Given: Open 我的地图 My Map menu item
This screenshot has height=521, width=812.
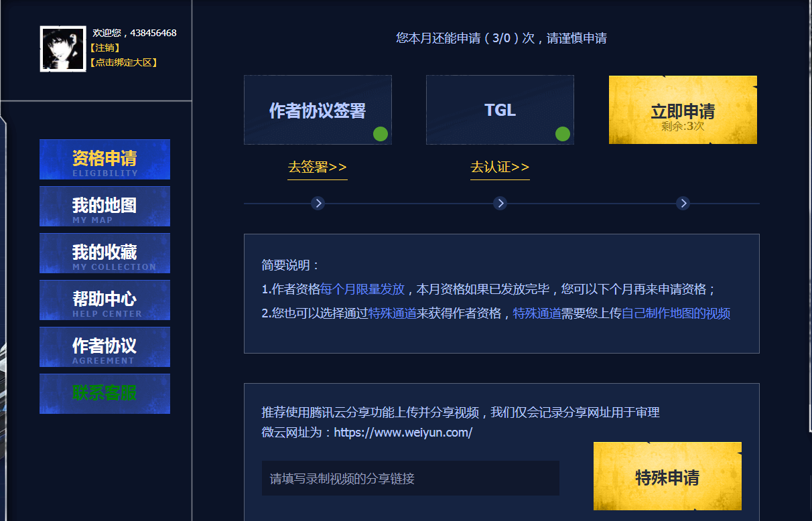Looking at the screenshot, I should click(105, 206).
